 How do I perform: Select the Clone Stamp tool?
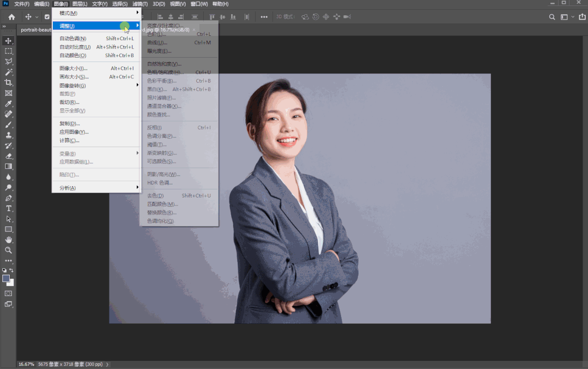coord(8,135)
